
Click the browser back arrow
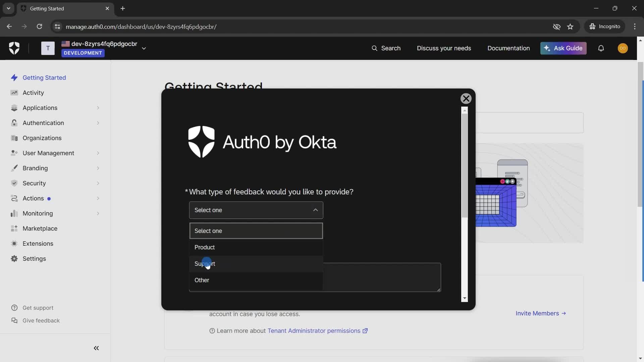click(9, 26)
